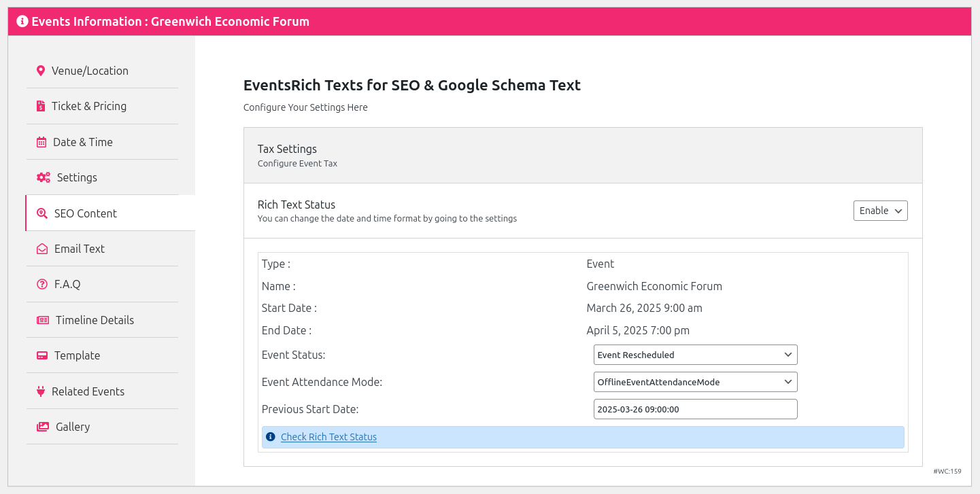This screenshot has height=494, width=980.
Task: Open the Gallery tab
Action: (x=102, y=427)
